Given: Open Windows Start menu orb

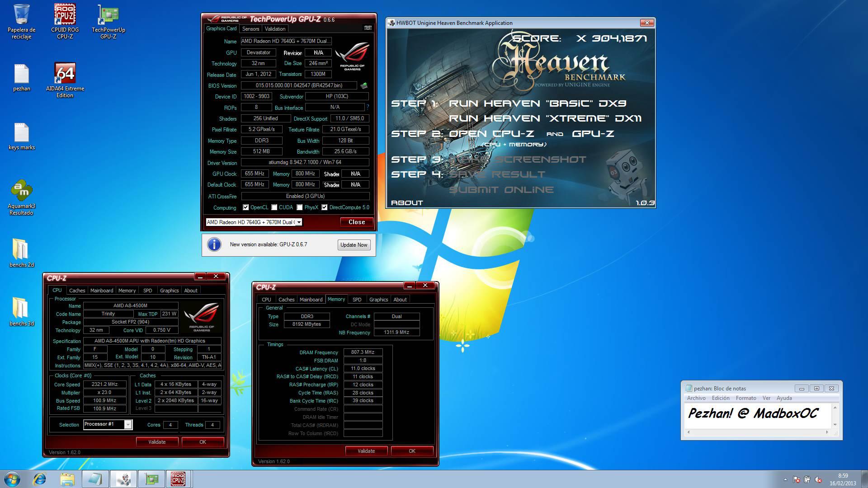Looking at the screenshot, I should [12, 479].
